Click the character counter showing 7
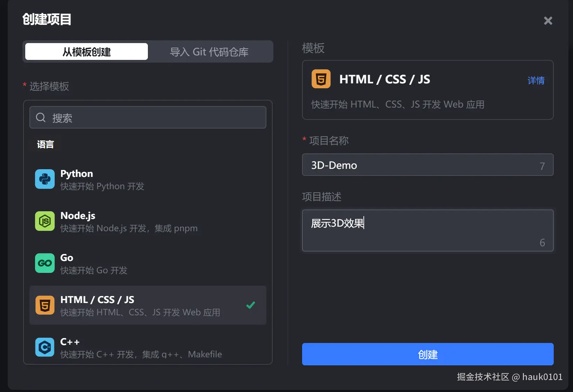Viewport: 573px width, 392px height. (x=542, y=166)
